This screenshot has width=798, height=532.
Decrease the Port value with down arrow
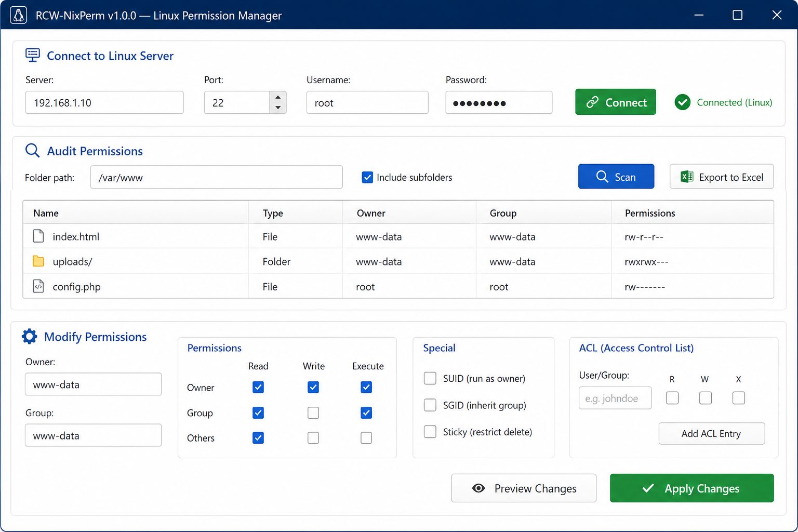click(278, 108)
